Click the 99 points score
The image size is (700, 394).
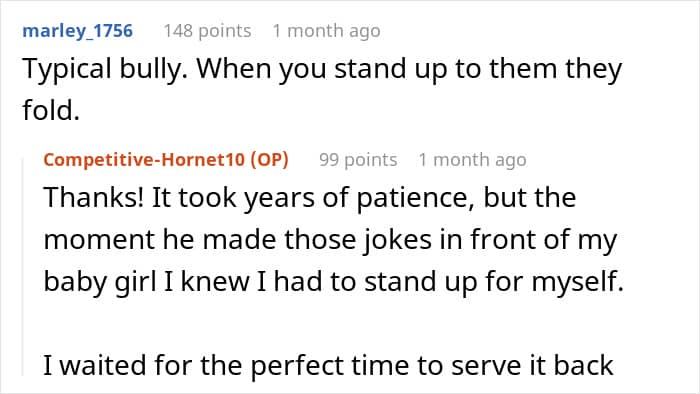click(x=358, y=159)
